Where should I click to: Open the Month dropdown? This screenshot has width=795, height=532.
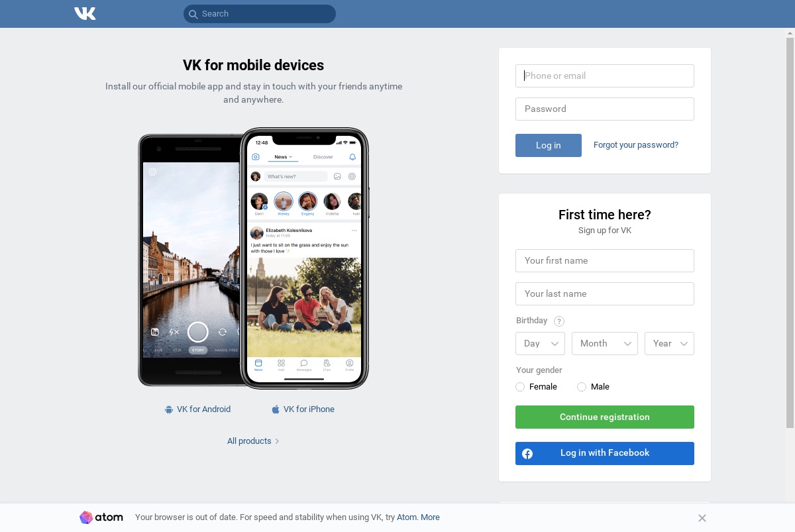605,343
